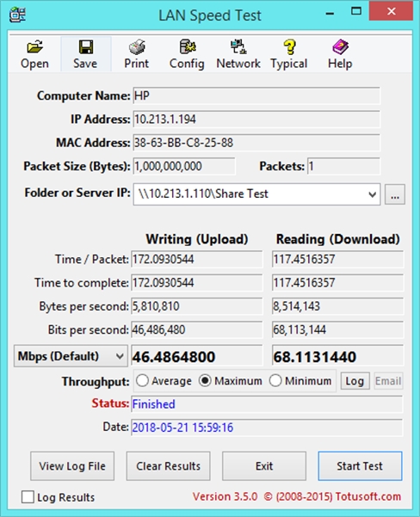Print results with the printer icon
This screenshot has width=420, height=517.
click(137, 54)
